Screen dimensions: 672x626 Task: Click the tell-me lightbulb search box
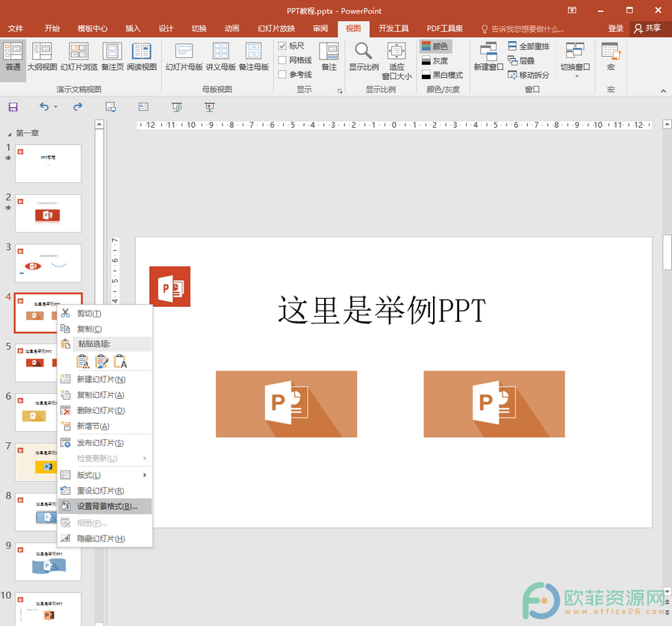[x=523, y=28]
